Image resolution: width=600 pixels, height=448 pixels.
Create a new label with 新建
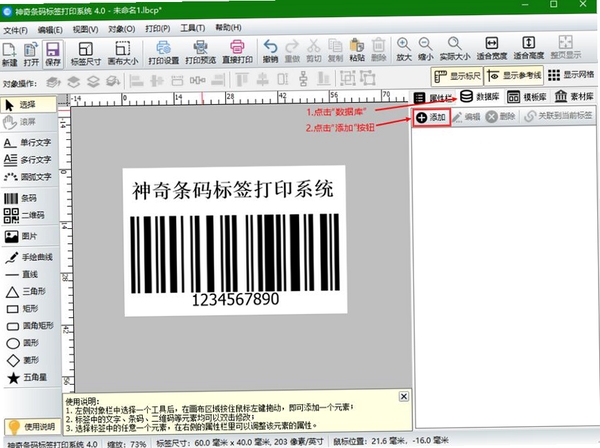click(9, 55)
